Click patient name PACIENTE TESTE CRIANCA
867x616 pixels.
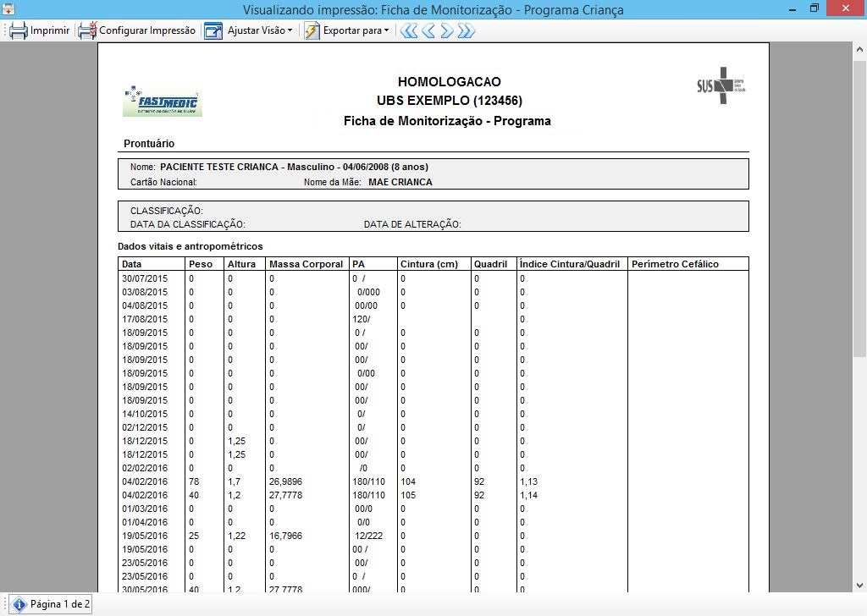[x=219, y=167]
